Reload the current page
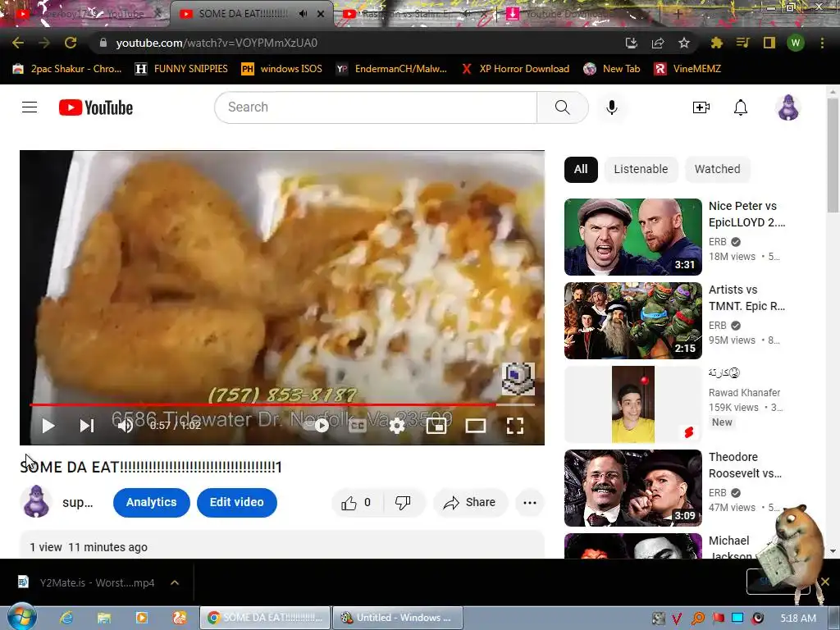This screenshot has height=630, width=840. point(71,43)
